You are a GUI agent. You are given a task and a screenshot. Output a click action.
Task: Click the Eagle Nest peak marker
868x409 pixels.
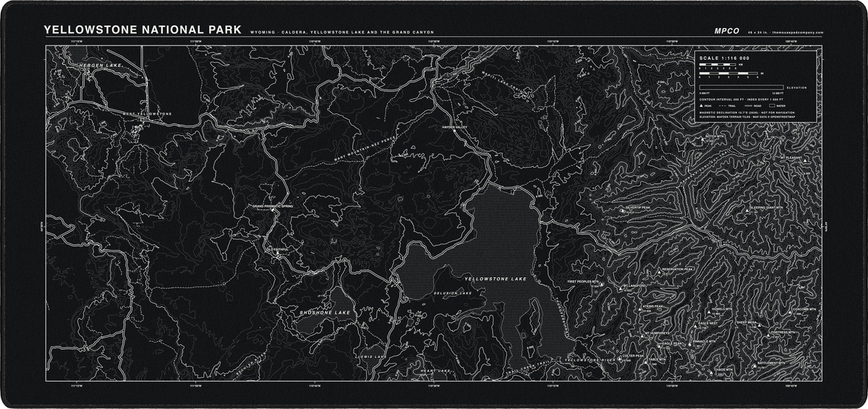tap(695, 326)
